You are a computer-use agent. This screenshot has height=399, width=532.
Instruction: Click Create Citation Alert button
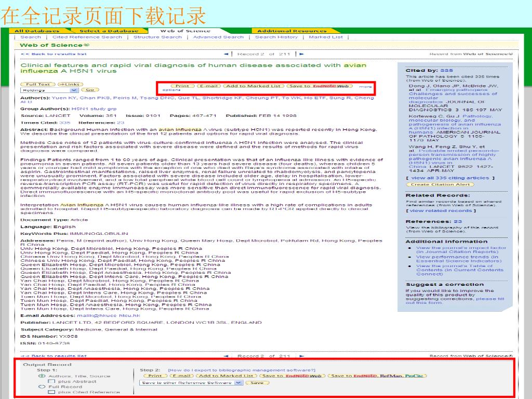440,184
